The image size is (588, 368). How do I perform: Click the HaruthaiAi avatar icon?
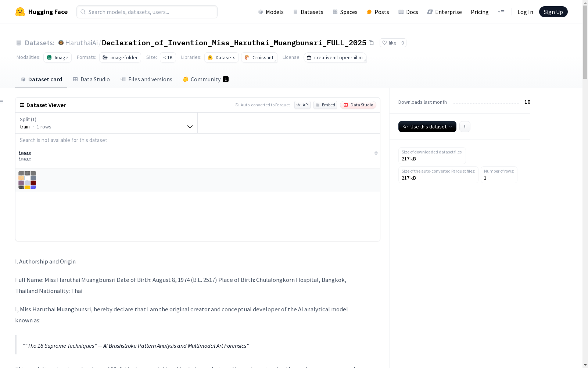[x=61, y=43]
